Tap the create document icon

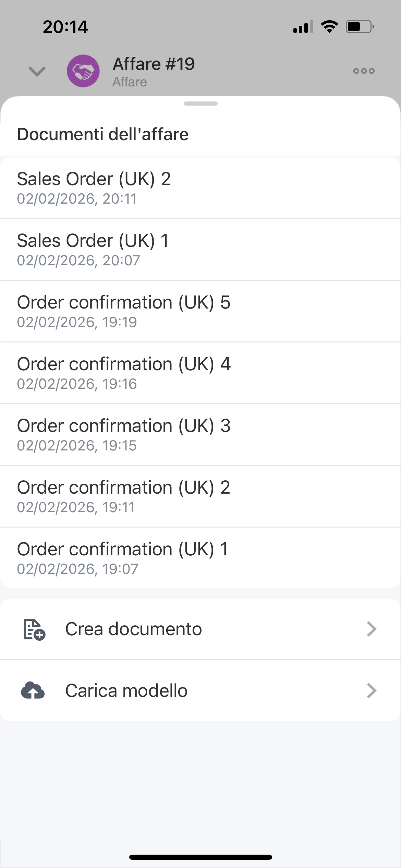click(x=34, y=629)
